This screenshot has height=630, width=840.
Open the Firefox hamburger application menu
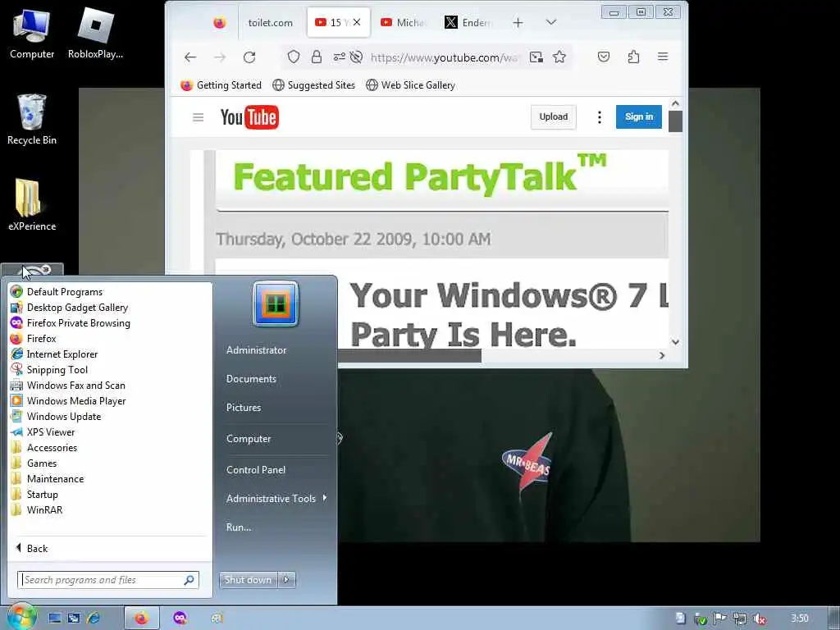tap(663, 57)
